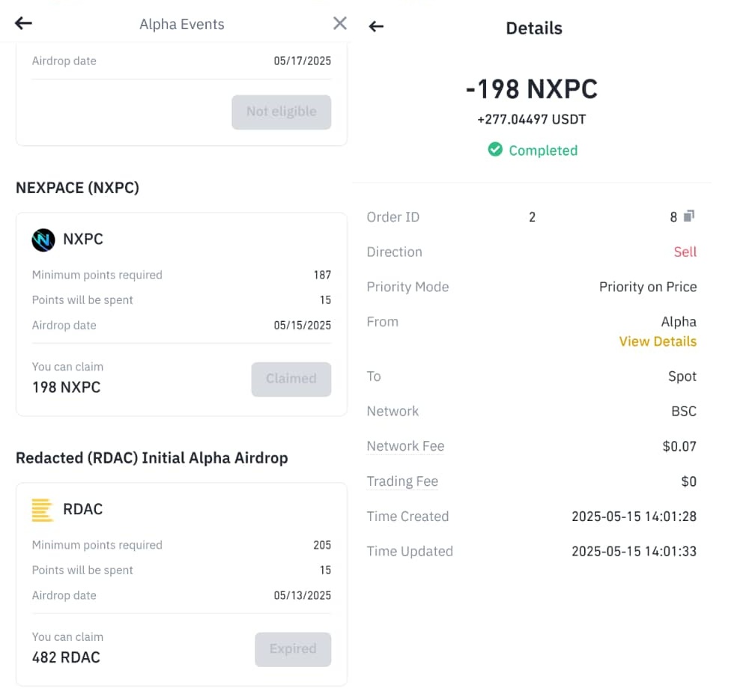737x700 pixels.
Task: Tap the Sell direction value
Action: (x=685, y=252)
